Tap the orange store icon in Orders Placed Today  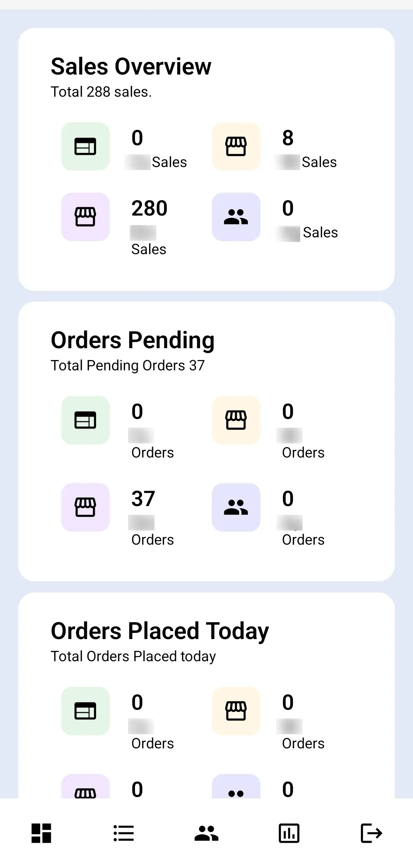(x=236, y=711)
